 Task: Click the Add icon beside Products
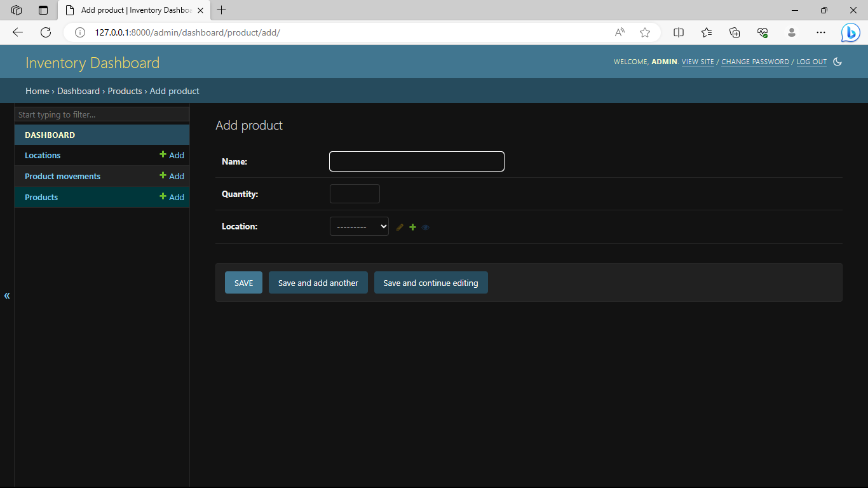coord(172,197)
